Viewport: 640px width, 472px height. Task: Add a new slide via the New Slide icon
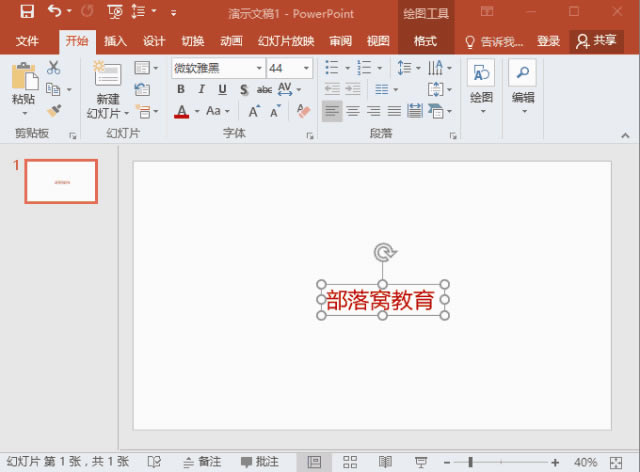[107, 73]
